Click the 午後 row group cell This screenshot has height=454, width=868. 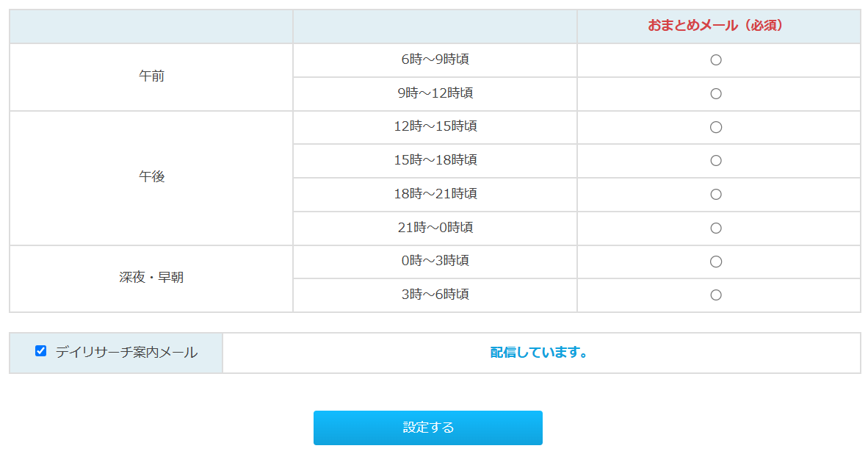coord(151,177)
